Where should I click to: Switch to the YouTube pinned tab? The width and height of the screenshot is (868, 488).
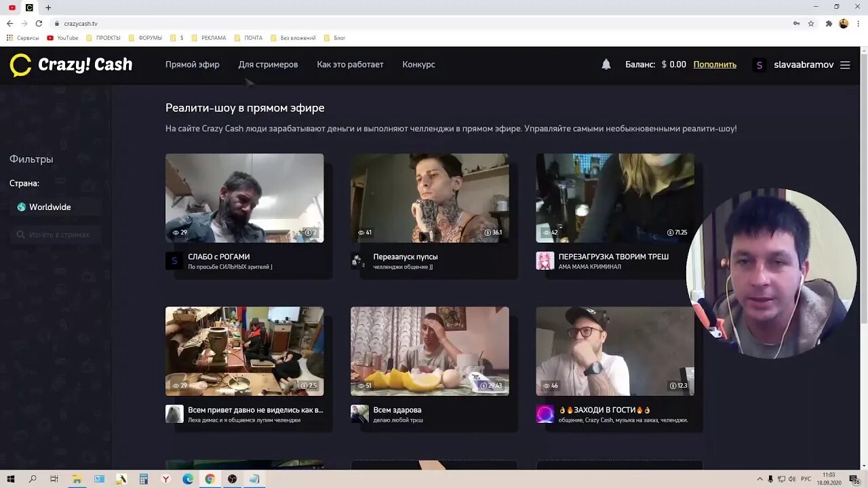(x=12, y=7)
